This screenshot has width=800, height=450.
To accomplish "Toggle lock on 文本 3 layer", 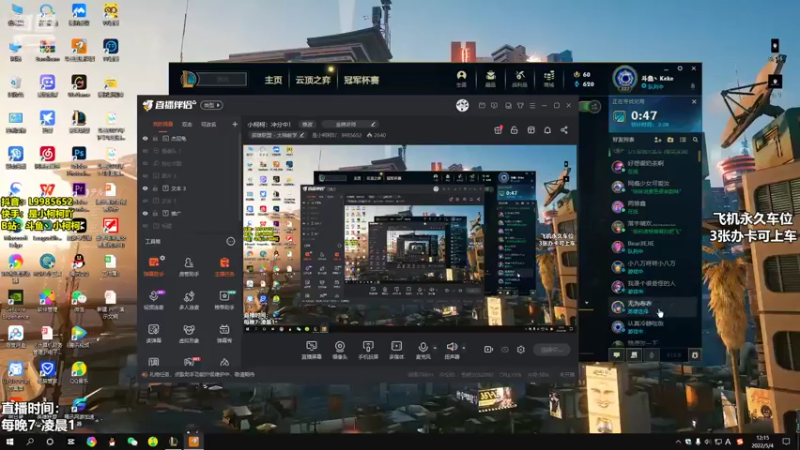I will coord(155,188).
